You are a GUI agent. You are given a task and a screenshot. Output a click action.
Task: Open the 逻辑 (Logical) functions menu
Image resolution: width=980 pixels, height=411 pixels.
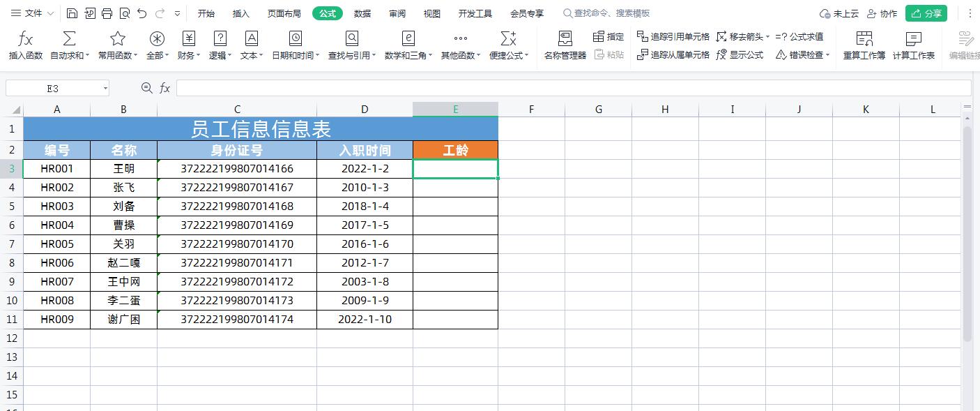(x=220, y=45)
